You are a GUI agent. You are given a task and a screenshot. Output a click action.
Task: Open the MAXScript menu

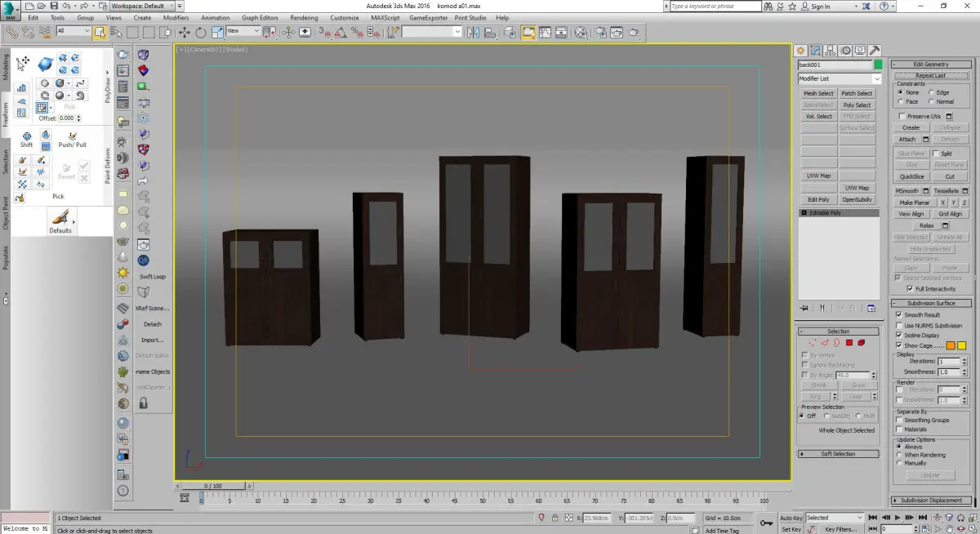pos(385,17)
